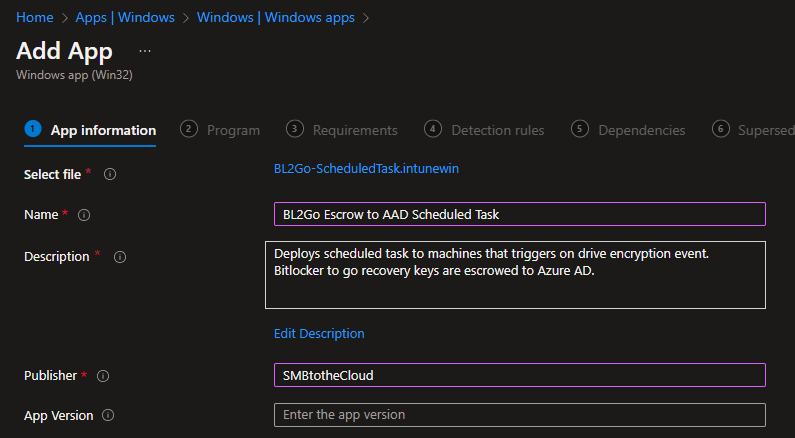This screenshot has width=795, height=438.
Task: Open the ellipsis menu beside Add App
Action: (145, 51)
